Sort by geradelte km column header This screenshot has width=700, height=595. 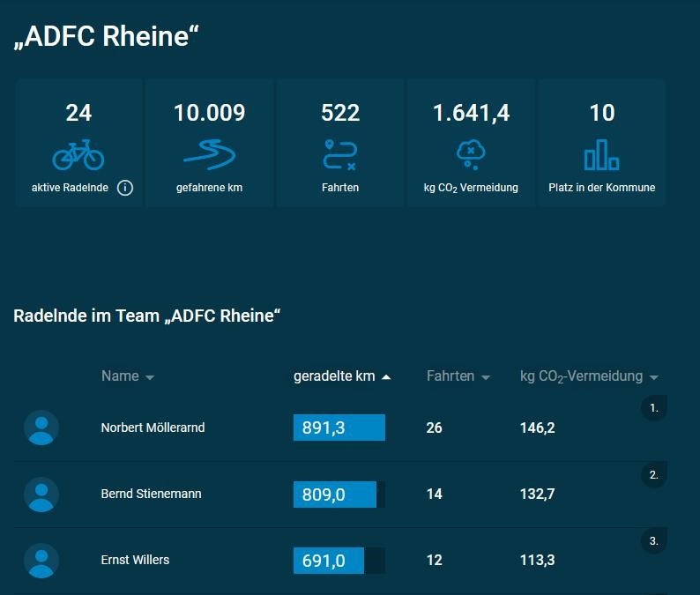342,376
